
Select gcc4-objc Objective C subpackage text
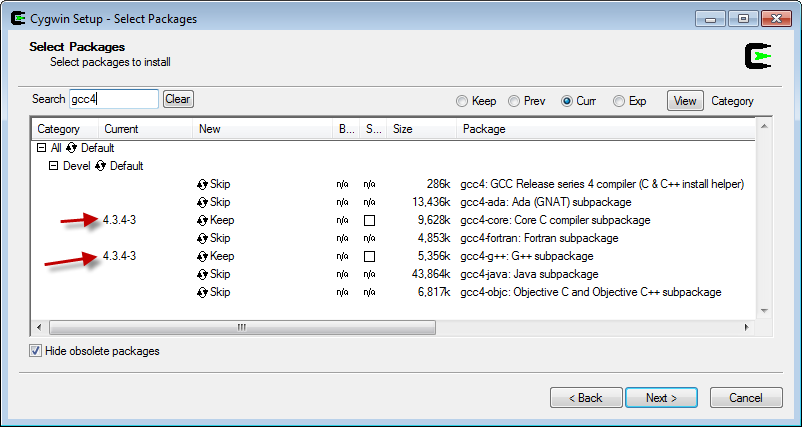[591, 293]
